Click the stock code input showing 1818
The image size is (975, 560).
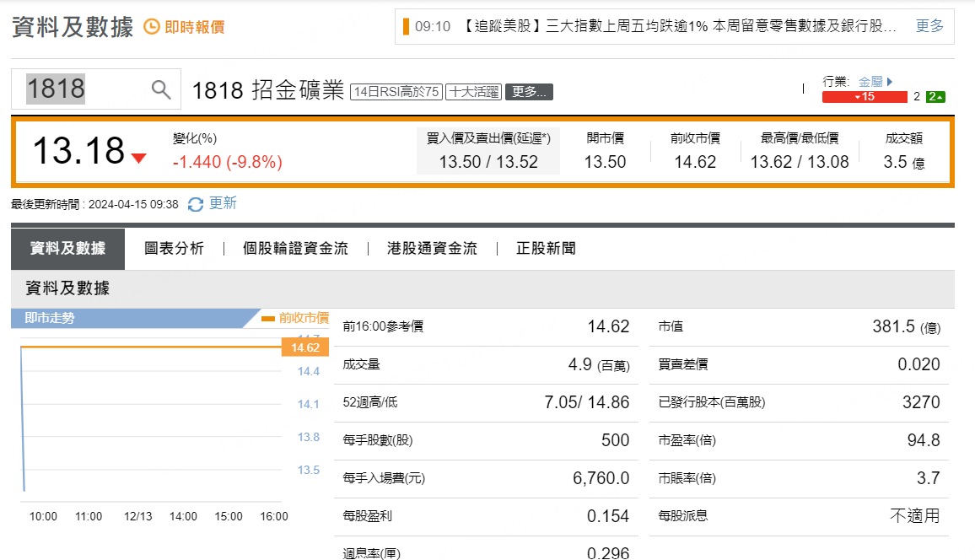(x=84, y=89)
